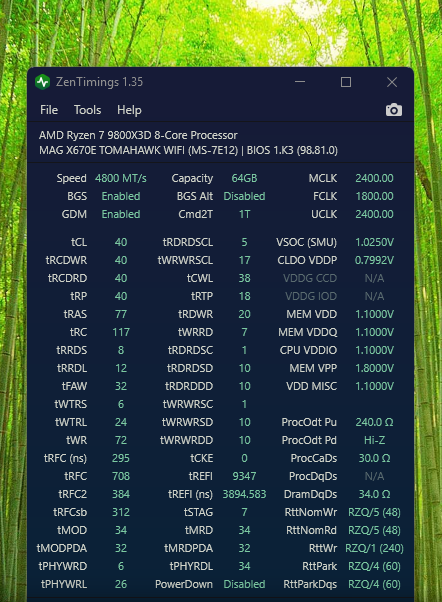This screenshot has height=602, width=442.
Task: Click the ProcOdt Pu 240.0 Ω value
Action: pos(374,422)
